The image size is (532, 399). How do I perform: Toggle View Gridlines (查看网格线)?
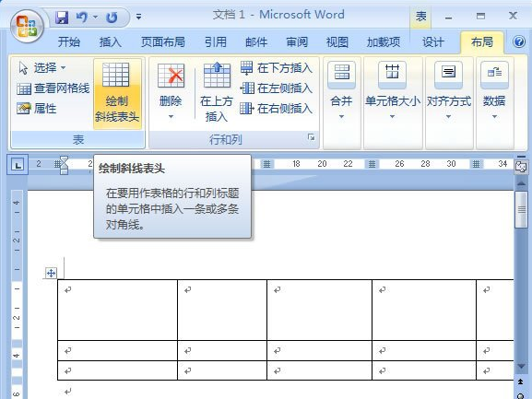click(x=53, y=88)
